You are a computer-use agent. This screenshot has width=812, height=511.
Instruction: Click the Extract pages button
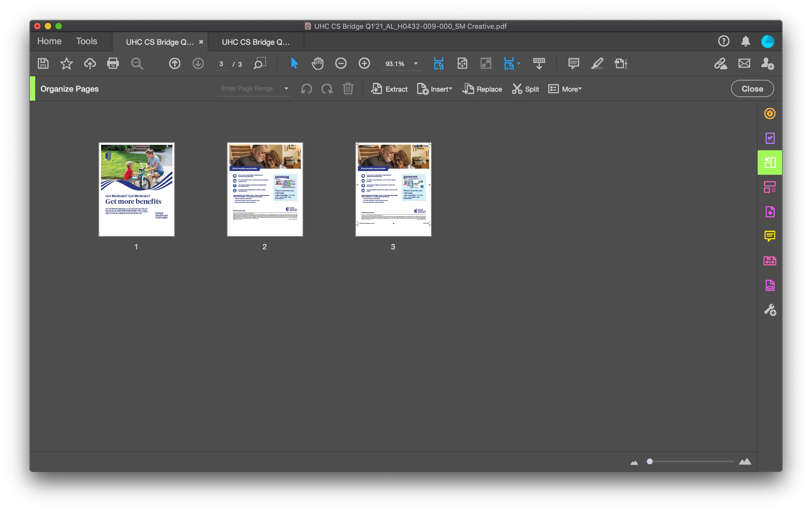pos(389,89)
